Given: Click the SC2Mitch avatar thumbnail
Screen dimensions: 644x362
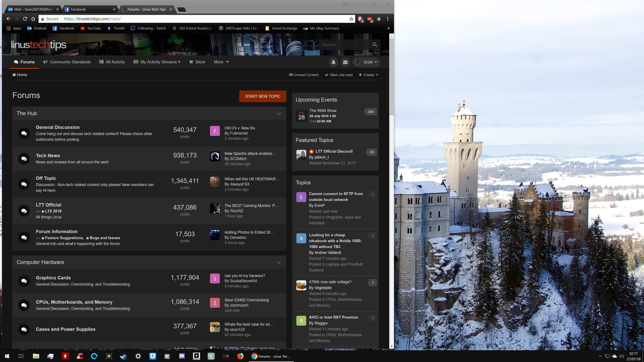Looking at the screenshot, I should 215,156.
